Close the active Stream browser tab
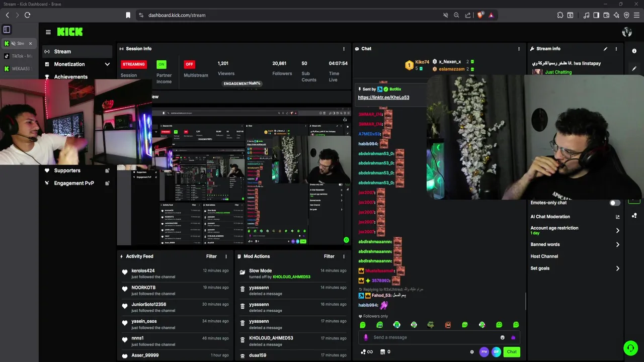Screen dimensions: 644x362 coord(30,44)
